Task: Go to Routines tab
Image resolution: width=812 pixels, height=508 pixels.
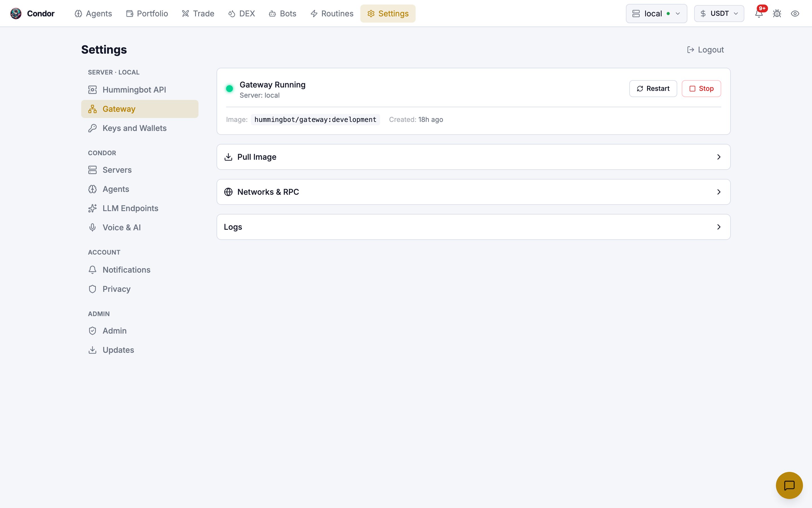Action: point(332,14)
